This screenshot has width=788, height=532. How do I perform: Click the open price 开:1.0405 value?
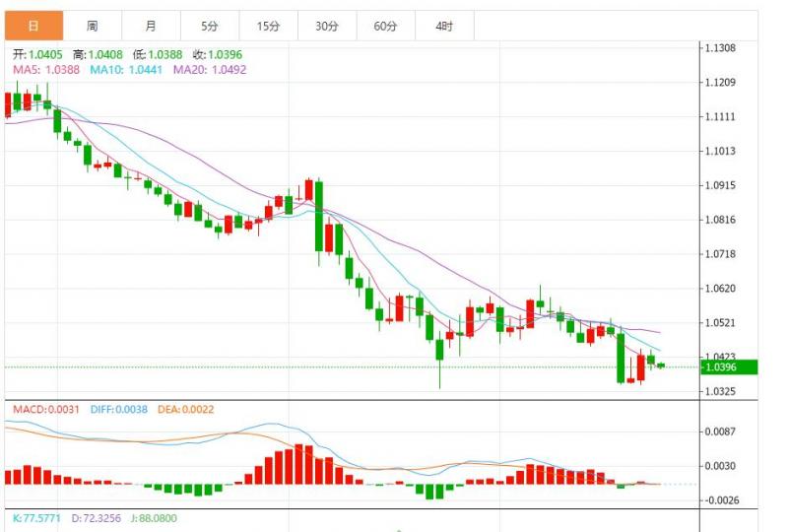37,55
